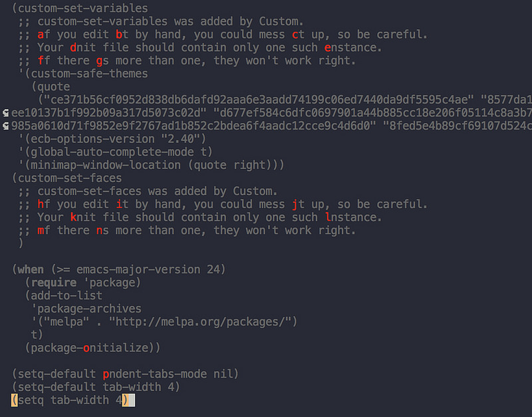This screenshot has height=417, width=532.
Task: Choose the red "e" hint before "nstance"
Action: pyautogui.click(x=327, y=48)
